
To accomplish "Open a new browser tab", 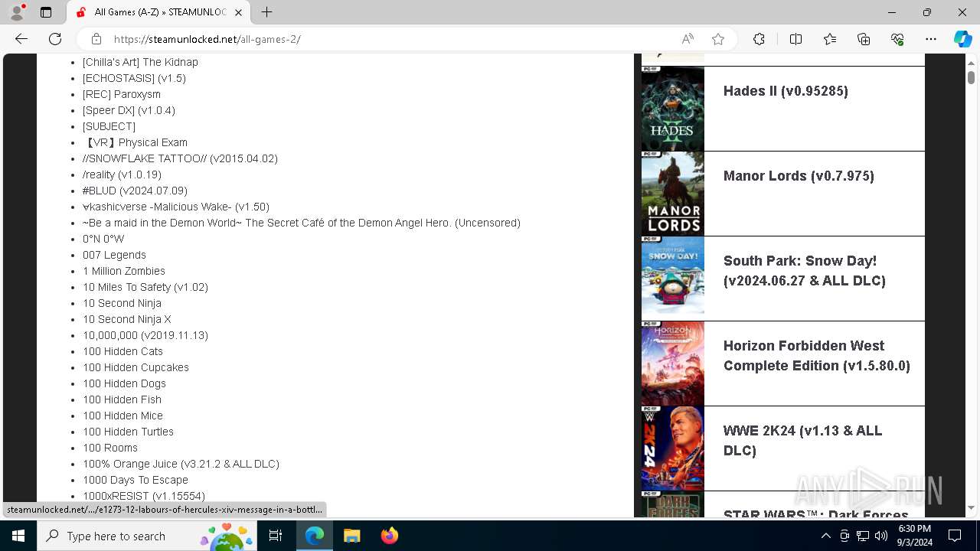I will (x=266, y=12).
